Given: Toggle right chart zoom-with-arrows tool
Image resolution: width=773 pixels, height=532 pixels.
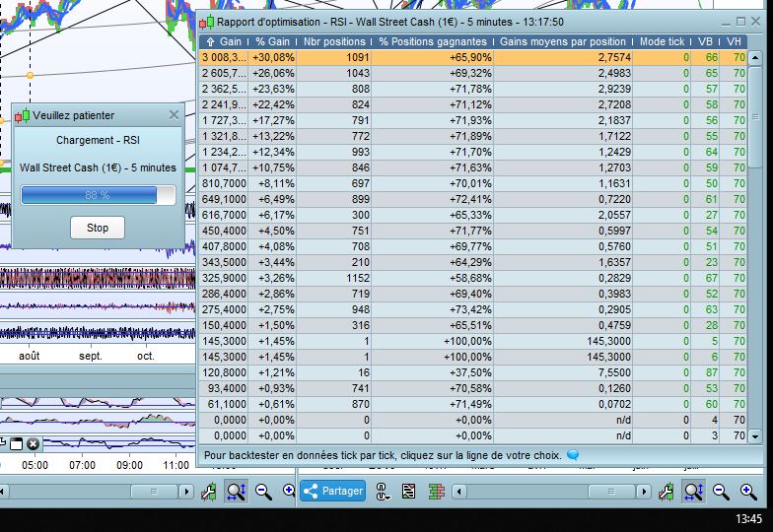Looking at the screenshot, I should pyautogui.click(x=694, y=491).
